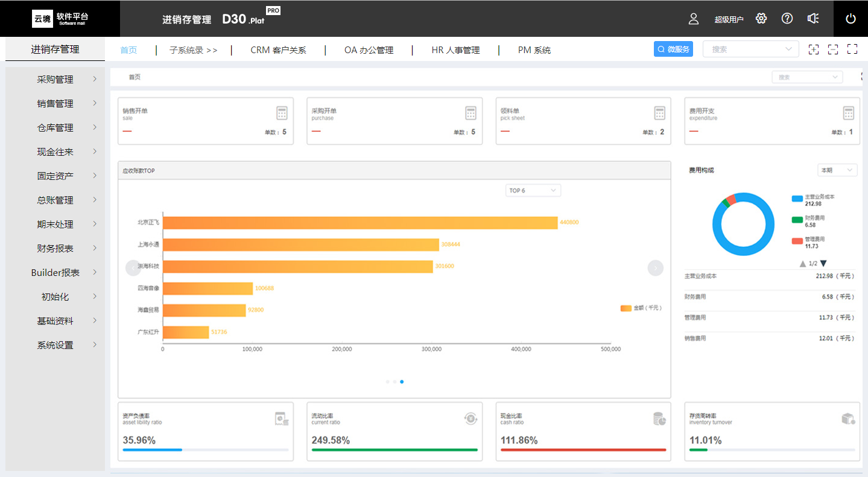
Task: Open the HR 人事管理 tab
Action: (x=455, y=50)
